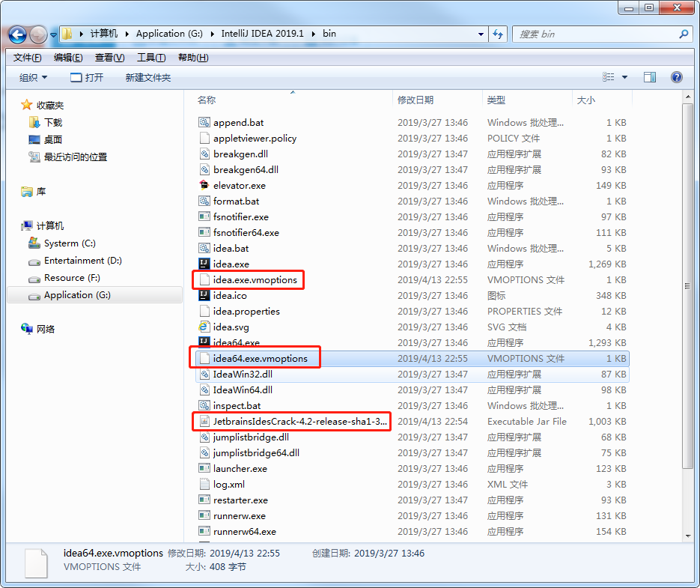Viewport: 700px width, 588px height.
Task: Open drive Systerm (C:)
Action: pos(61,243)
